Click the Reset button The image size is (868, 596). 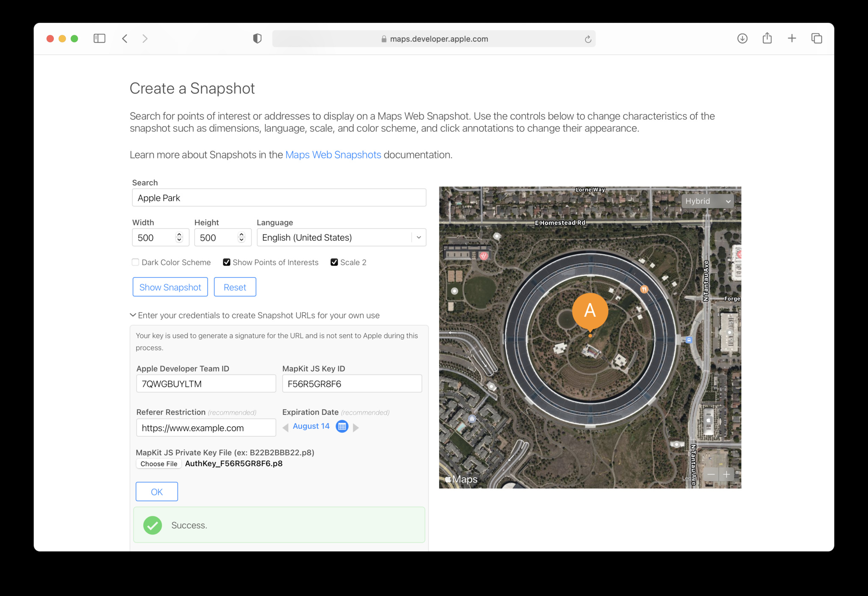[235, 287]
